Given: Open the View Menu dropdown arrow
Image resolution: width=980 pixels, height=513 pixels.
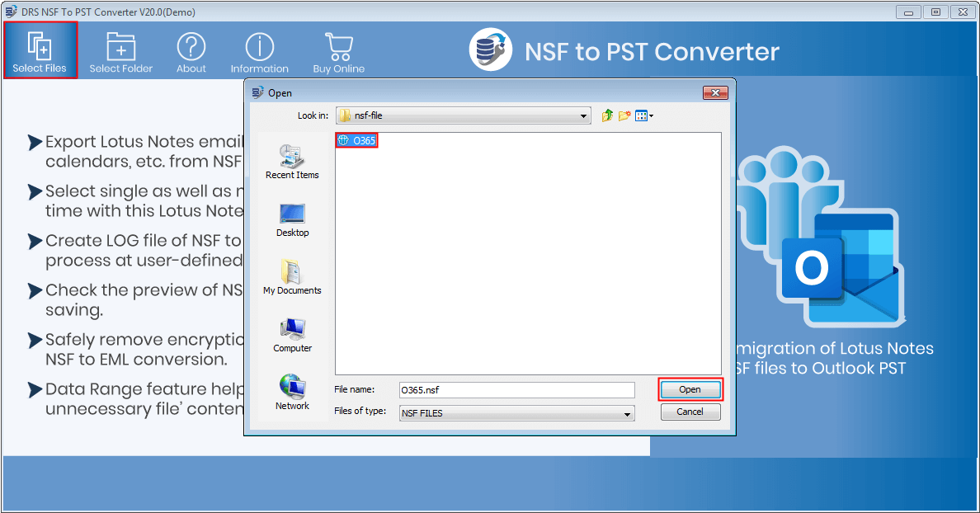Looking at the screenshot, I should (x=650, y=115).
